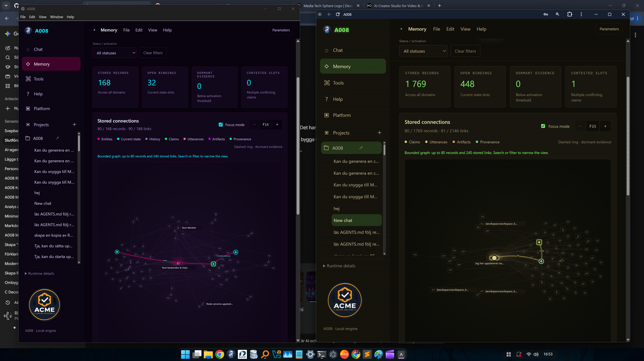This screenshot has width=644, height=361.
Task: Open Parameters in left window
Action: [281, 30]
